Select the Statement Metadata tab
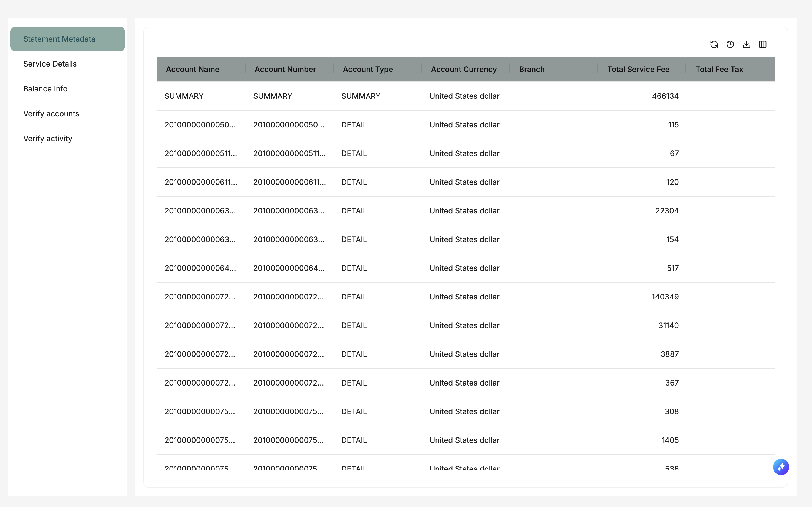The height and width of the screenshot is (507, 812). [67, 39]
